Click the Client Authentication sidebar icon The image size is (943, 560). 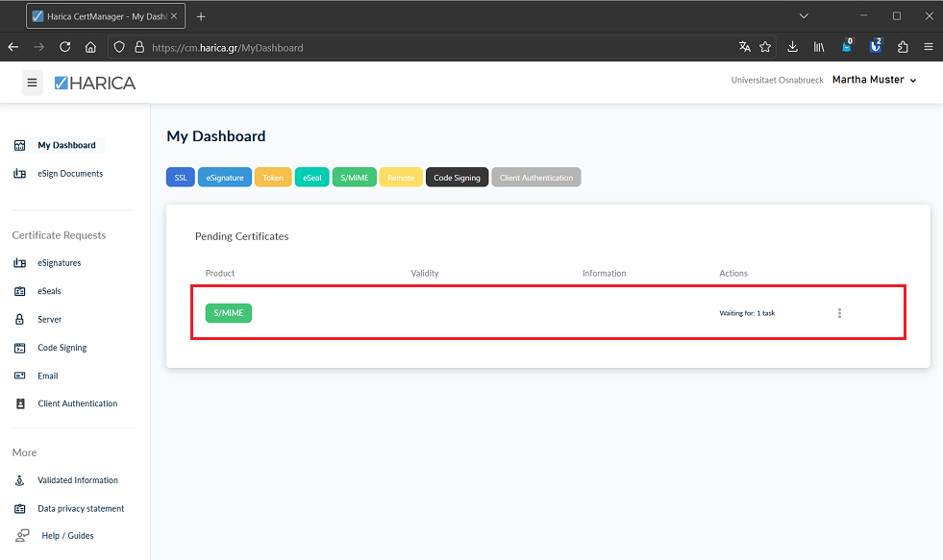[x=20, y=404]
